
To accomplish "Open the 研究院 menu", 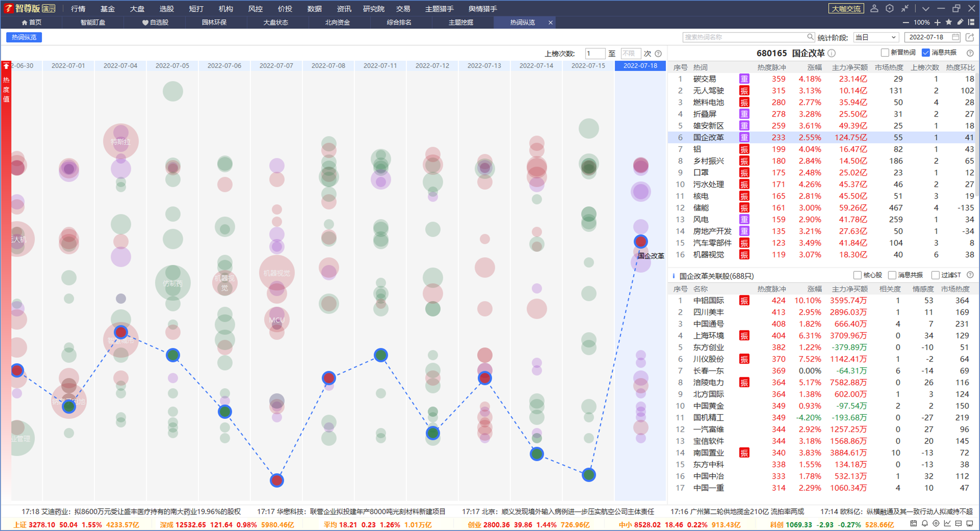I will (374, 9).
